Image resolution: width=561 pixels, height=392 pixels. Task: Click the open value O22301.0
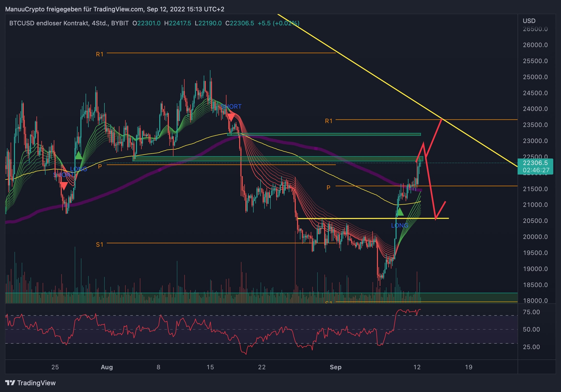click(146, 23)
